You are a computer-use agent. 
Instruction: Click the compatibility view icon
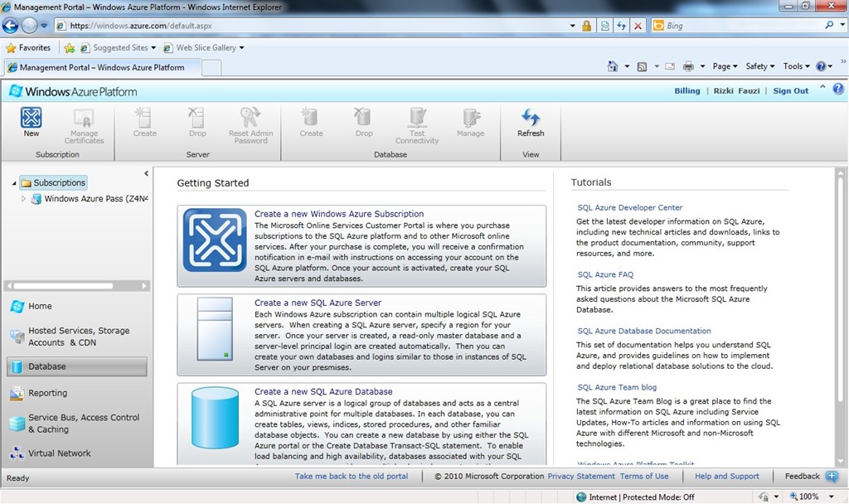pos(604,26)
